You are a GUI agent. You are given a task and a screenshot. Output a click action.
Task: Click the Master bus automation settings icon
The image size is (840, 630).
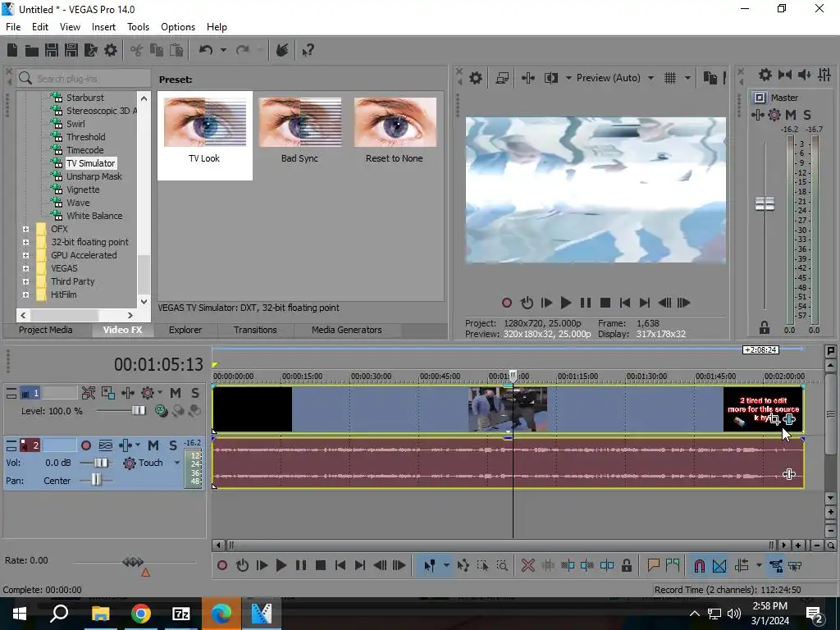pos(774,115)
